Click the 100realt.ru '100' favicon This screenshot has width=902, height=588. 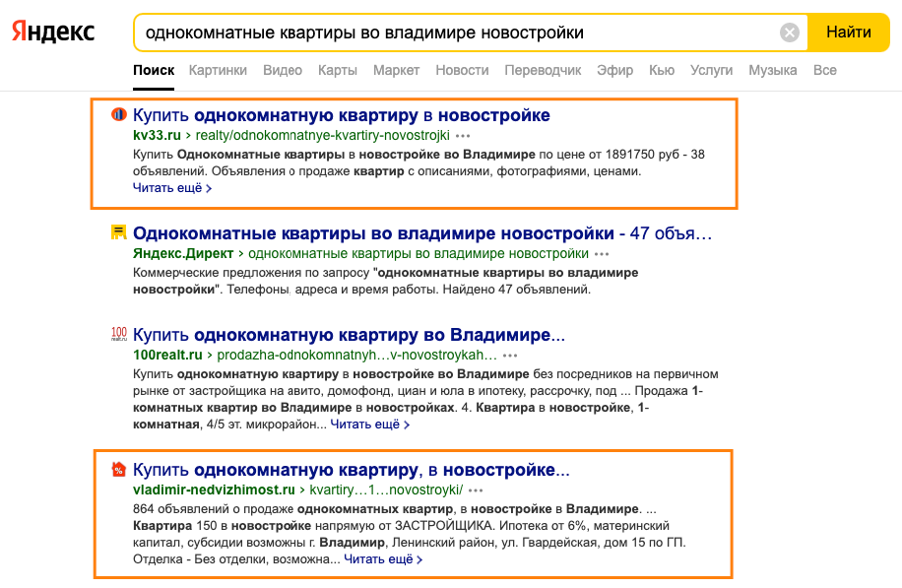pyautogui.click(x=119, y=334)
